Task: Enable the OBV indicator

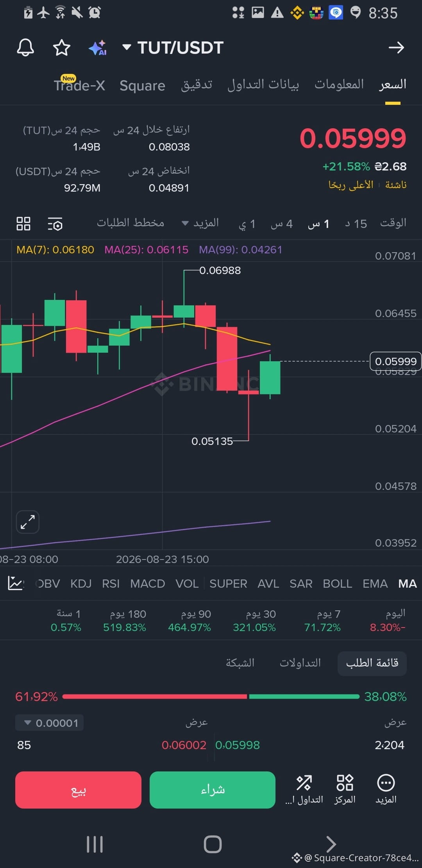Action: click(48, 584)
